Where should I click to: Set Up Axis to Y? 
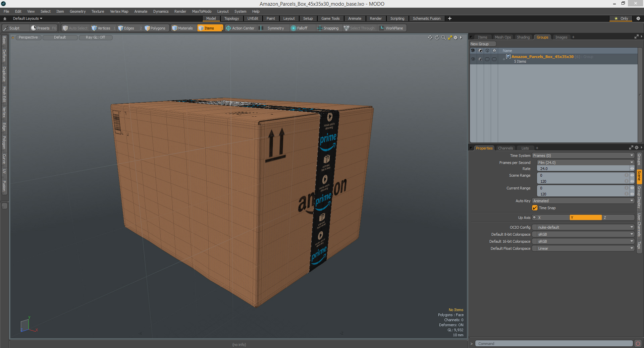pos(586,218)
